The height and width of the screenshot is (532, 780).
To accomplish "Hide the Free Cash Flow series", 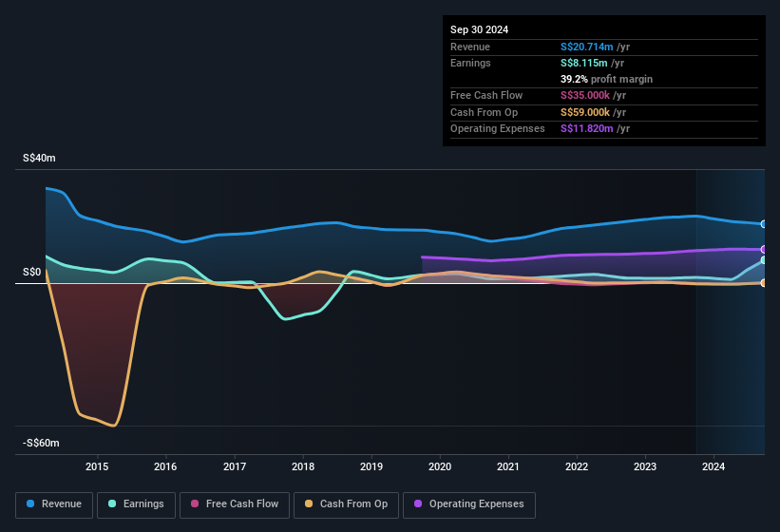I will (234, 504).
